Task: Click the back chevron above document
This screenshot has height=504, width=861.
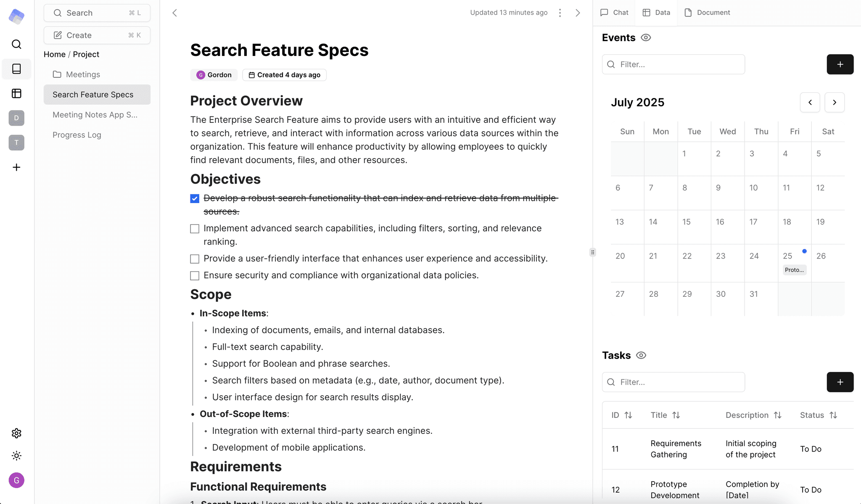Action: 174,13
